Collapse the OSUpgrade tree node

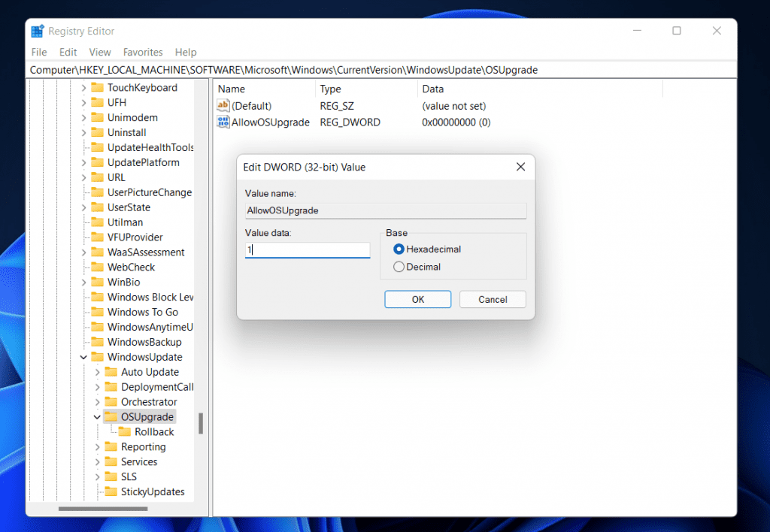[96, 416]
